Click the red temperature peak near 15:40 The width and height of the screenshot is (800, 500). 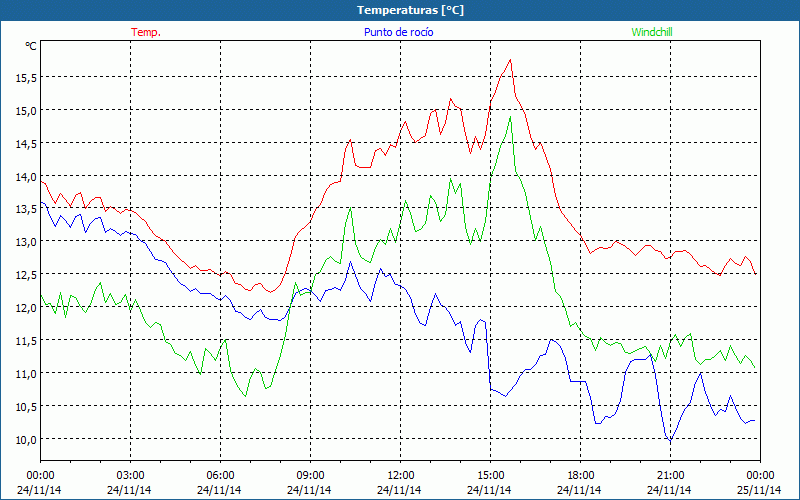click(x=510, y=60)
